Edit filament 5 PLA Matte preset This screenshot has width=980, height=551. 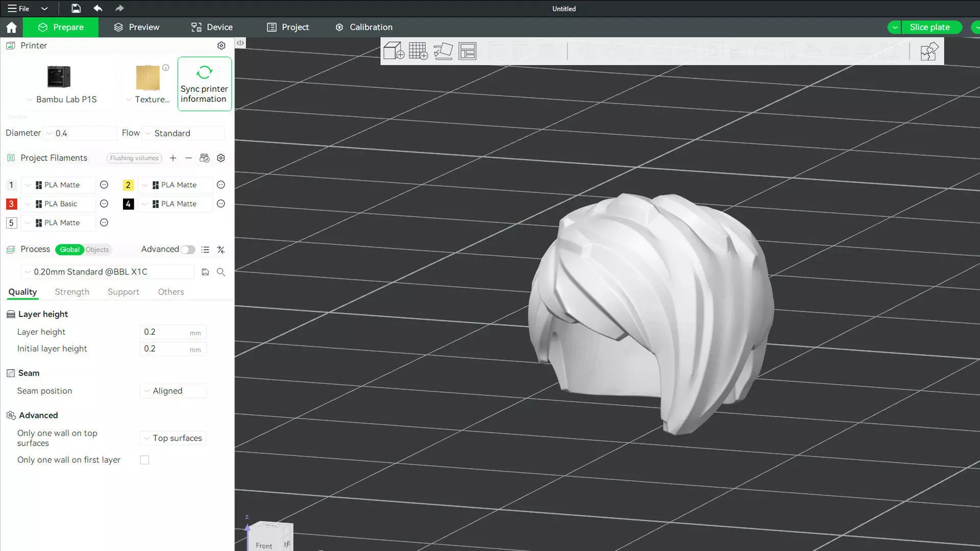(104, 222)
